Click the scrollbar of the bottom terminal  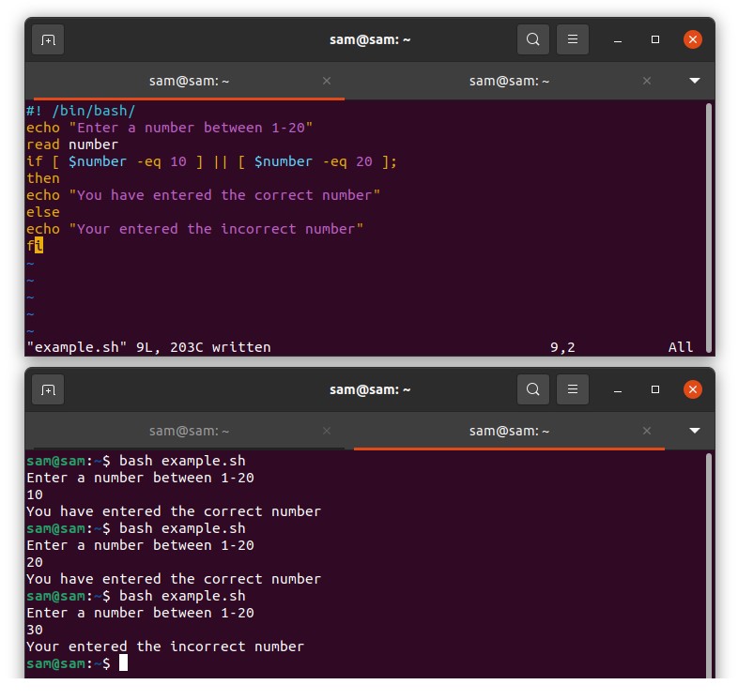709,566
